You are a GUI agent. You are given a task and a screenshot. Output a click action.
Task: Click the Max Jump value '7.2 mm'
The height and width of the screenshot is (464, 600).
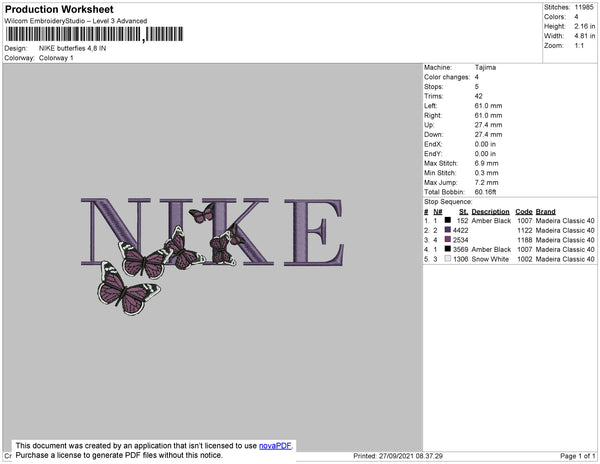point(486,182)
